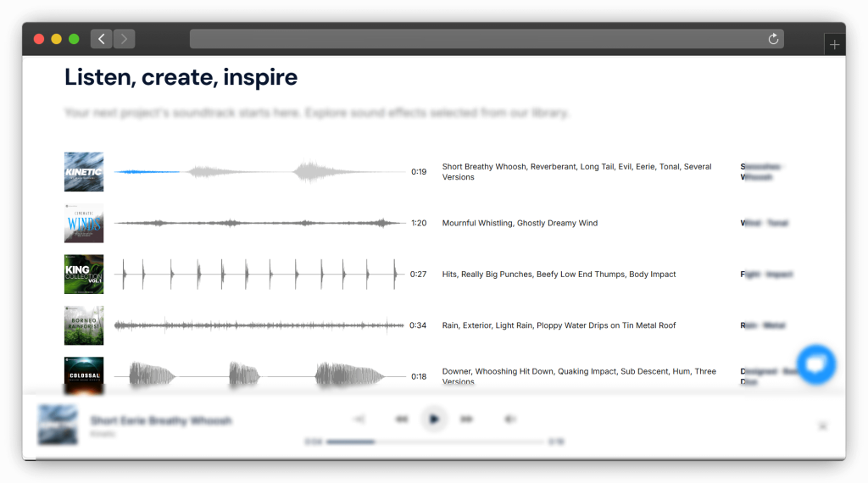This screenshot has width=868, height=483.
Task: Close the bottom audio player bar
Action: (822, 426)
